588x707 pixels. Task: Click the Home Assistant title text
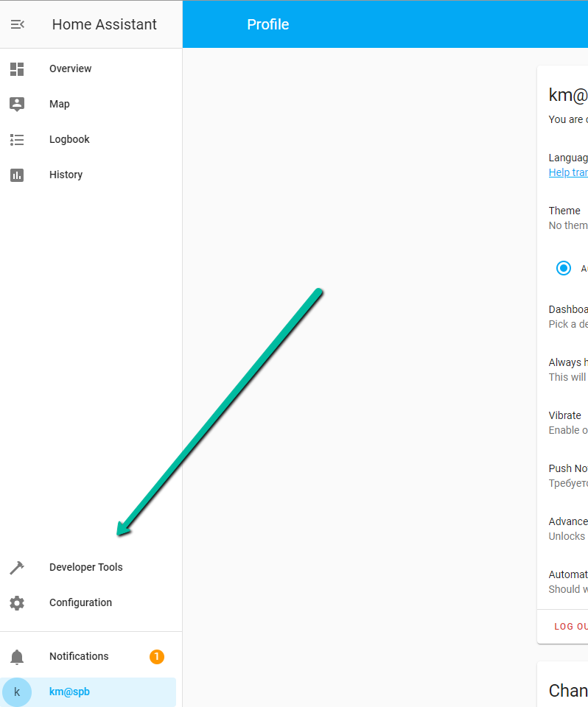[104, 24]
